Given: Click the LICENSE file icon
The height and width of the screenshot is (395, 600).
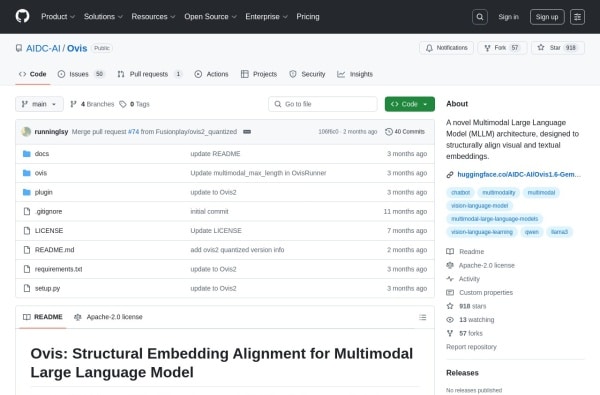Looking at the screenshot, I should 27,230.
